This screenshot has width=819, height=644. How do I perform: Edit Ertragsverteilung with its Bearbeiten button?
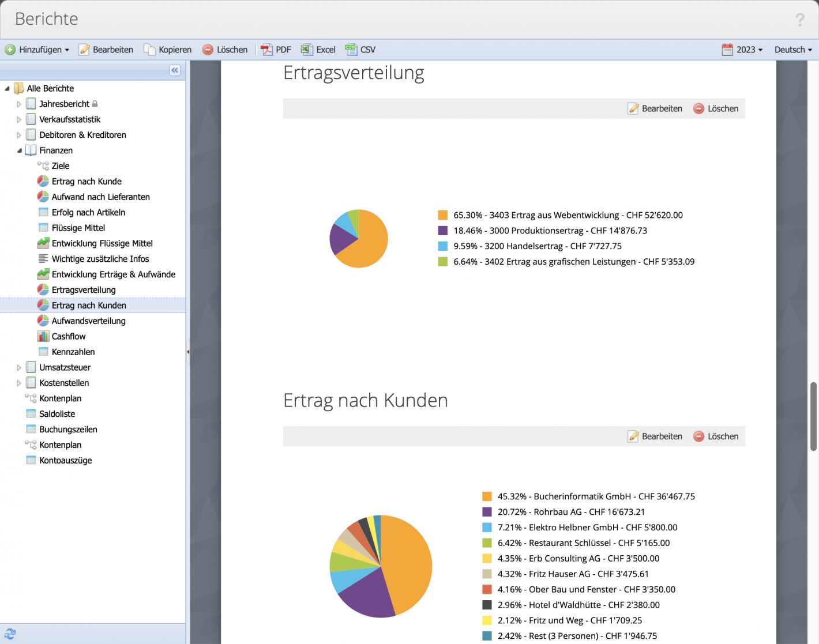pos(655,108)
